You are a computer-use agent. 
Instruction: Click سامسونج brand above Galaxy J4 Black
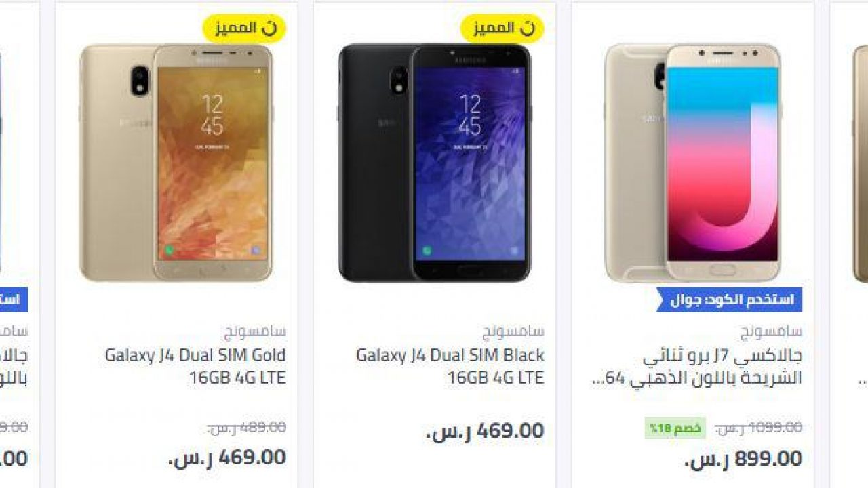tap(513, 331)
